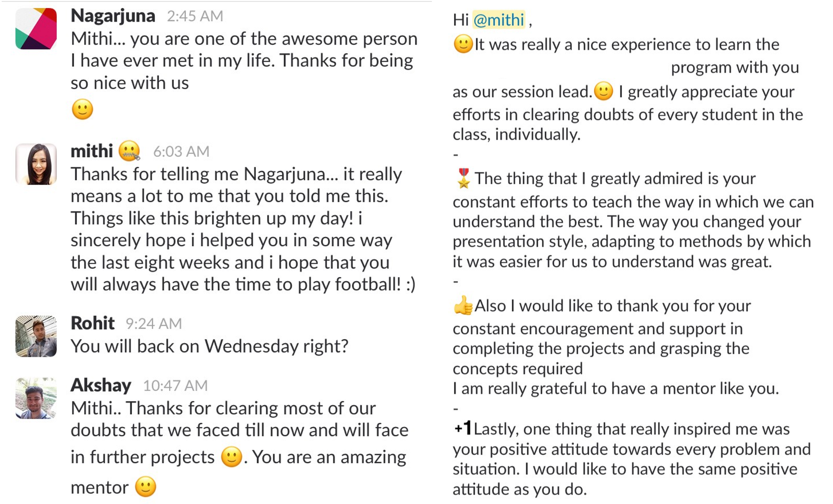Click the smiley after 'session lead.'

604,91
